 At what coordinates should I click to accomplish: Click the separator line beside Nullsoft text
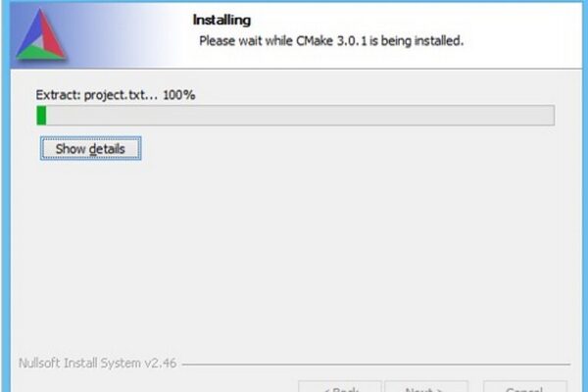pos(376,364)
